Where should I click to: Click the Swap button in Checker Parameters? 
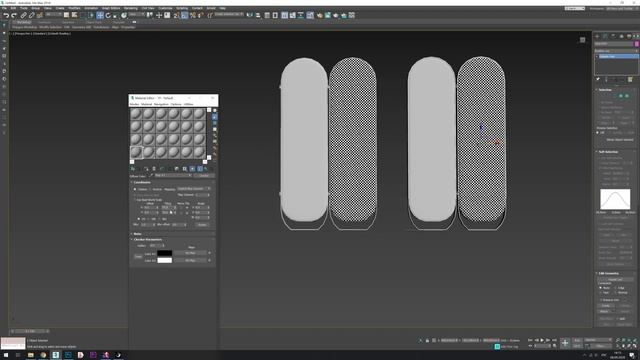point(138,256)
